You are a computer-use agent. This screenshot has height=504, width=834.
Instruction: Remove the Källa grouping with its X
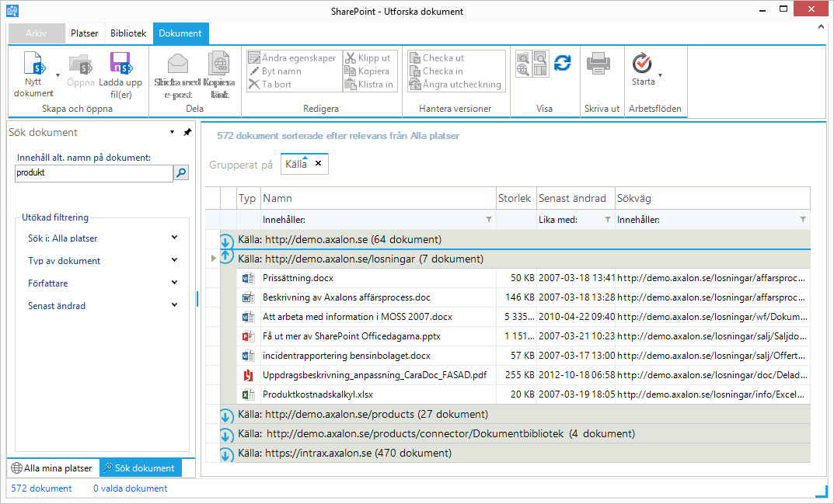pyautogui.click(x=318, y=163)
